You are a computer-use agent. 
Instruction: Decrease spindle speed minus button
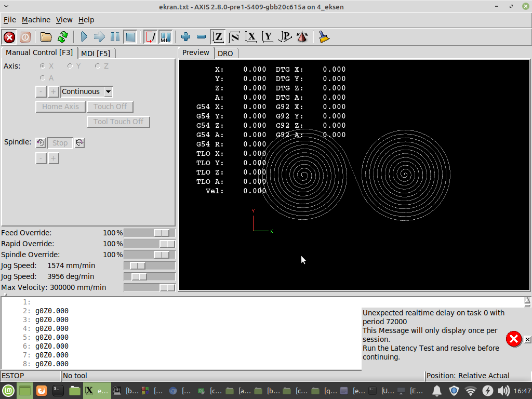point(41,158)
